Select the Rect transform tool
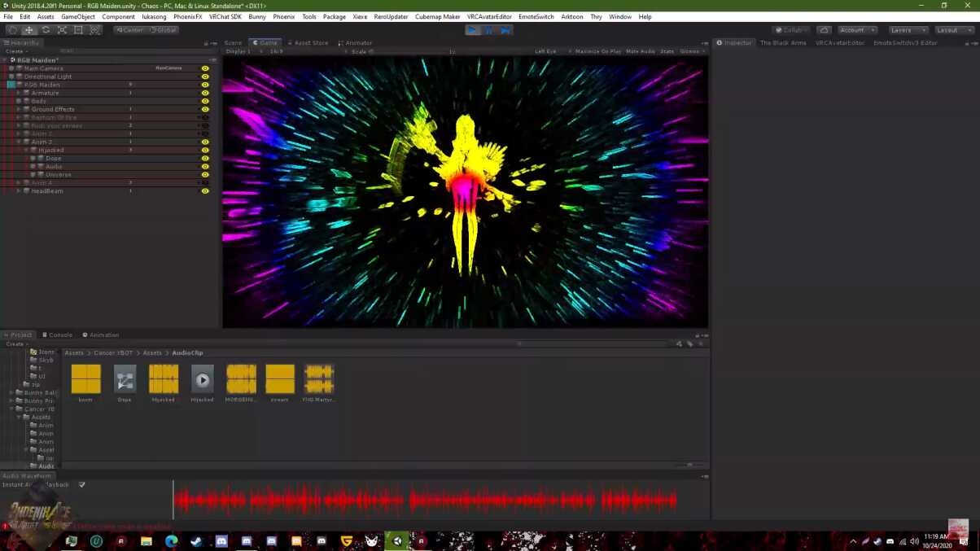 pyautogui.click(x=79, y=29)
